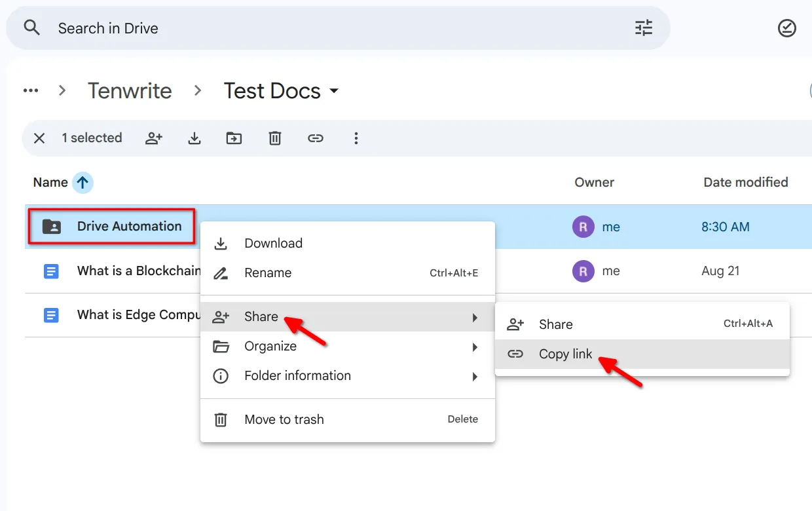Click the share person icon in selection toolbar
Image resolution: width=812 pixels, height=511 pixels.
click(x=154, y=138)
